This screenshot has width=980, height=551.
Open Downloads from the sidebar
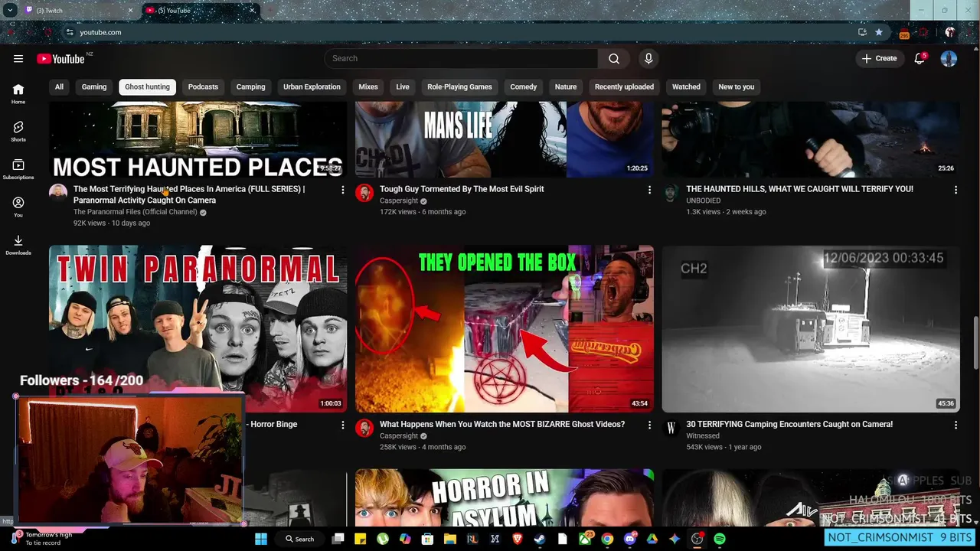pos(18,245)
